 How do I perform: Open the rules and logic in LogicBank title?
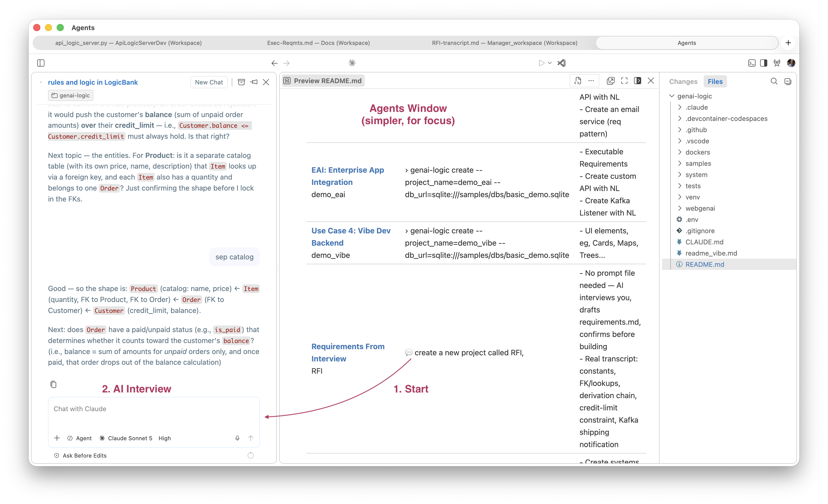click(93, 82)
